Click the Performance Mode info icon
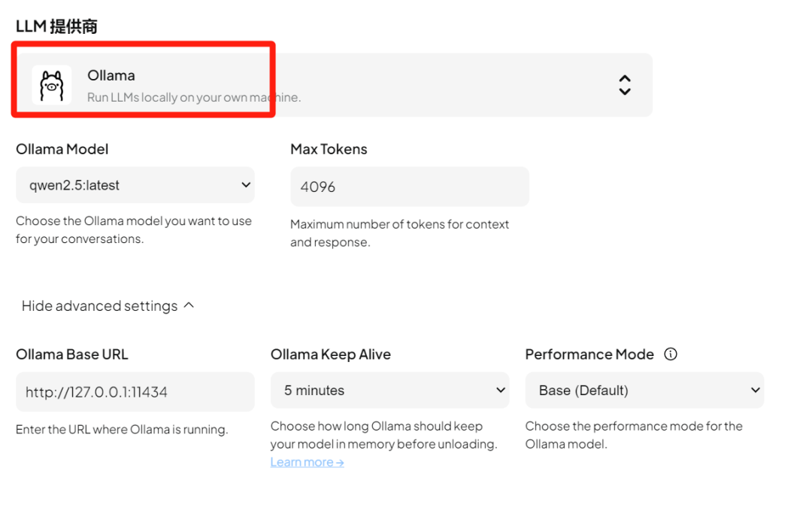The width and height of the screenshot is (812, 520). [671, 354]
